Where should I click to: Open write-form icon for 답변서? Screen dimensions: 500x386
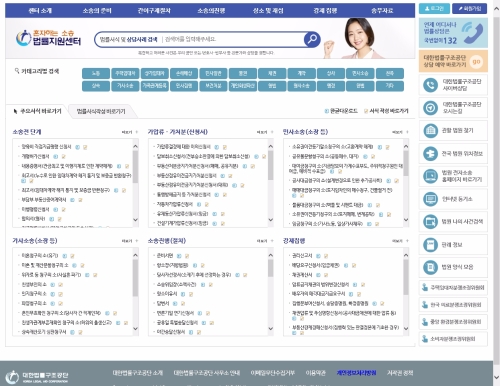click(183, 304)
